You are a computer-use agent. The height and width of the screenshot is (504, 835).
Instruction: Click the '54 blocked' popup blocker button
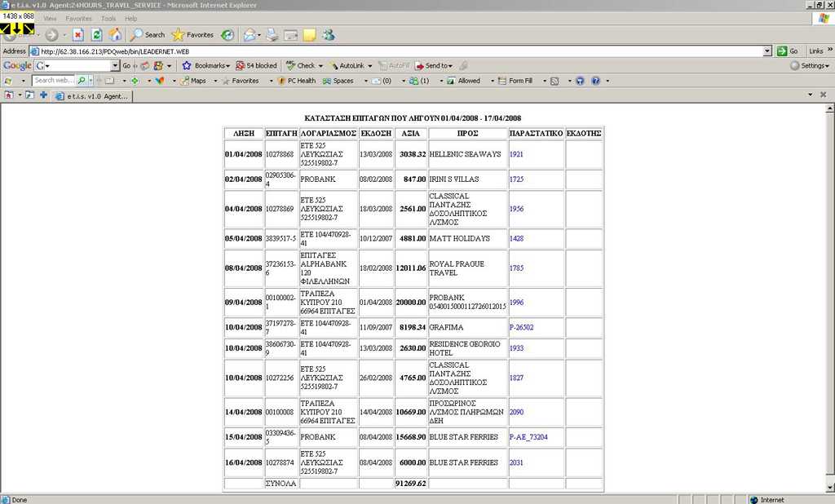tap(256, 65)
